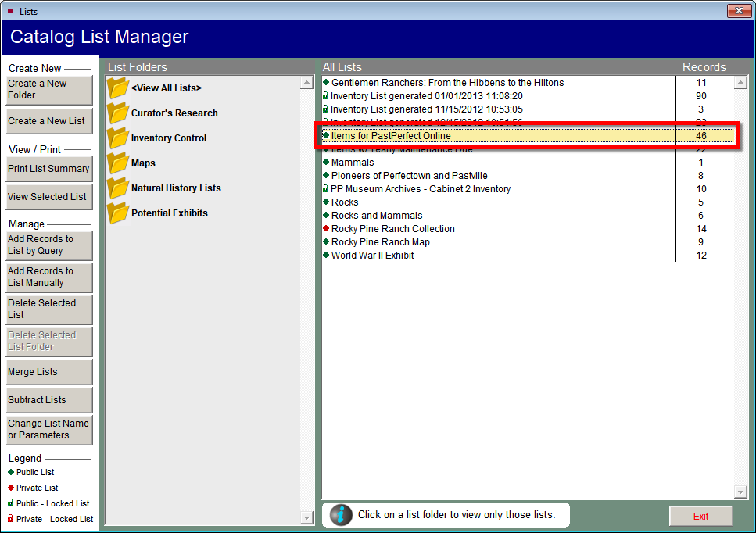Create a New Folder
Viewport: 756px width, 533px height.
click(x=48, y=90)
